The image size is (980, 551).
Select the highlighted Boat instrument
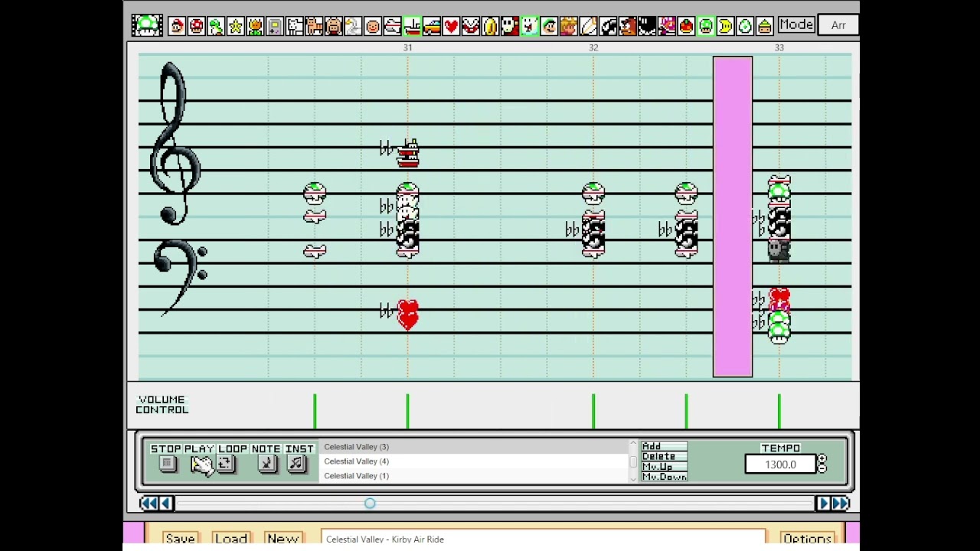(412, 26)
